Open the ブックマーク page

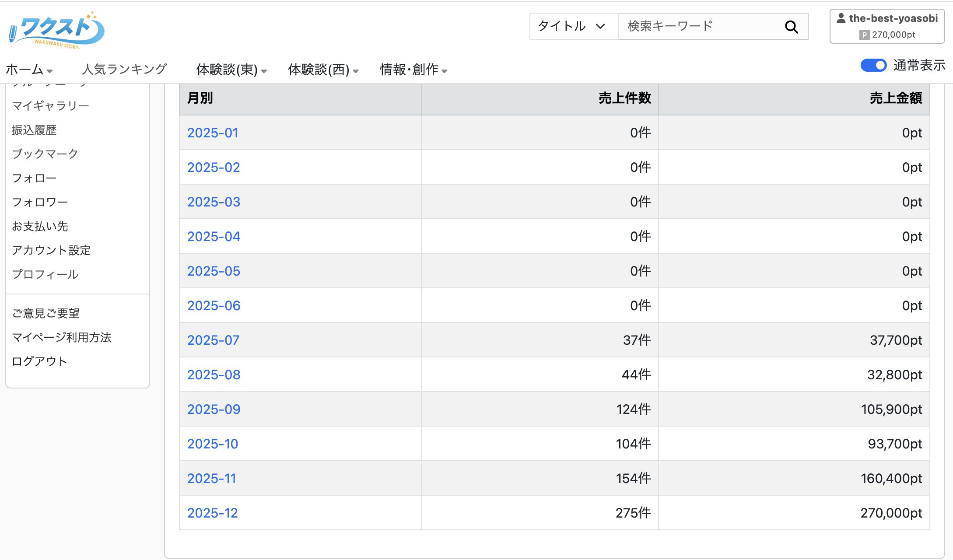pyautogui.click(x=45, y=154)
